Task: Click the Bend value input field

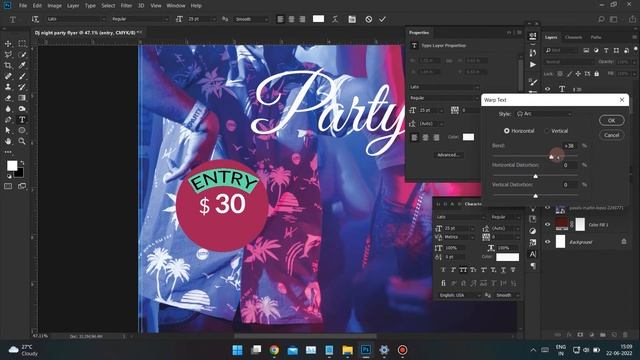Action: point(569,146)
